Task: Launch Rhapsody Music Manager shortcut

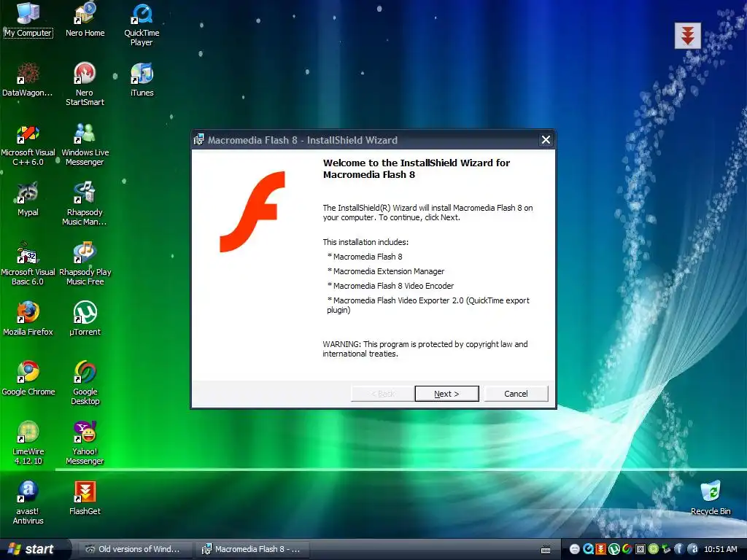Action: 85,204
